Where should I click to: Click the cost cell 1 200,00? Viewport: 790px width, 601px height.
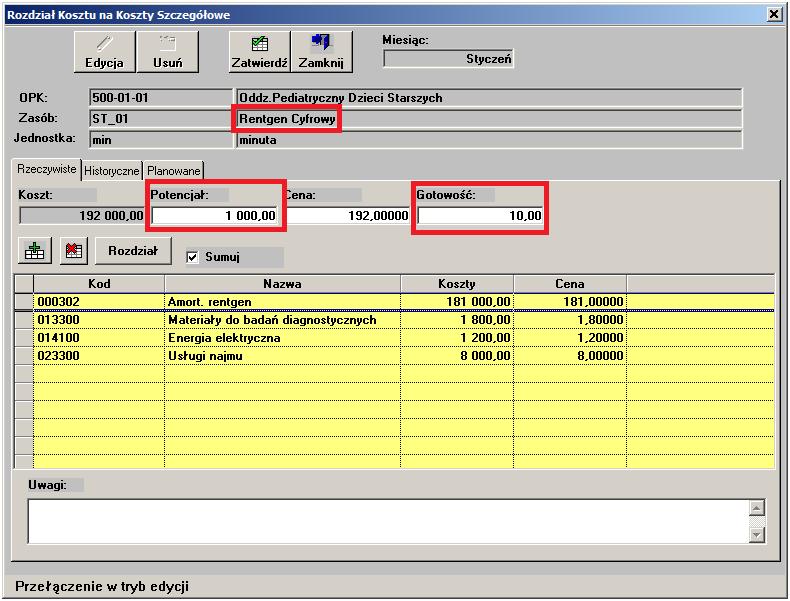click(457, 338)
